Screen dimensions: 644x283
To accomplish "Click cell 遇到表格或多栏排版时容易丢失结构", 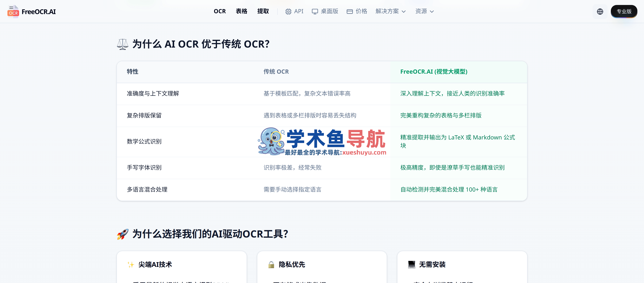I will [x=310, y=115].
